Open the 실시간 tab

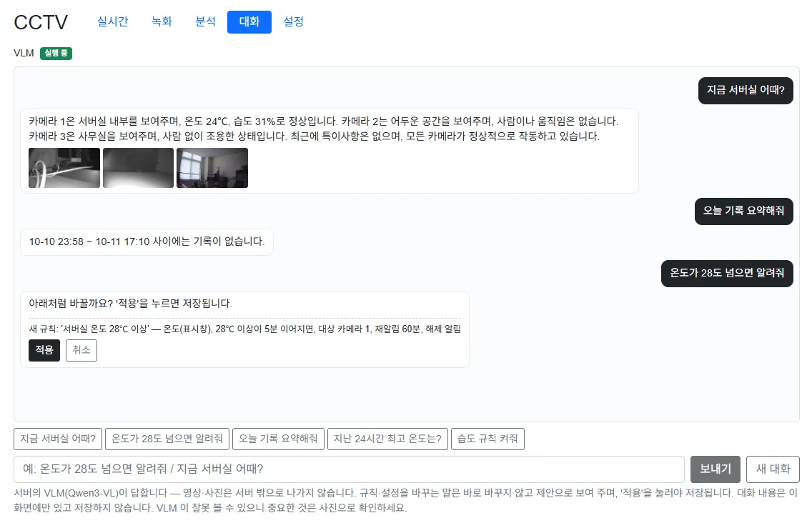click(x=112, y=21)
